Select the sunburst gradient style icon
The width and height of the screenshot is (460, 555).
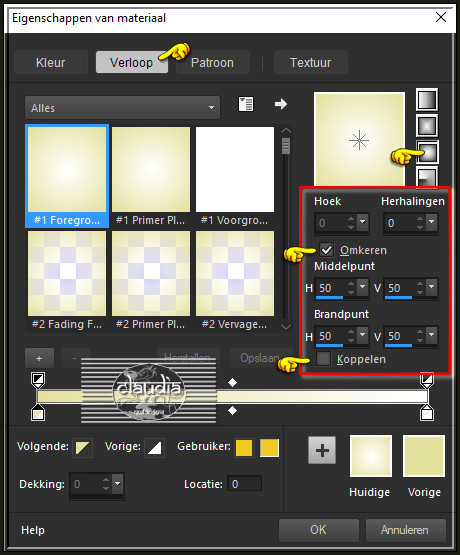click(x=427, y=152)
